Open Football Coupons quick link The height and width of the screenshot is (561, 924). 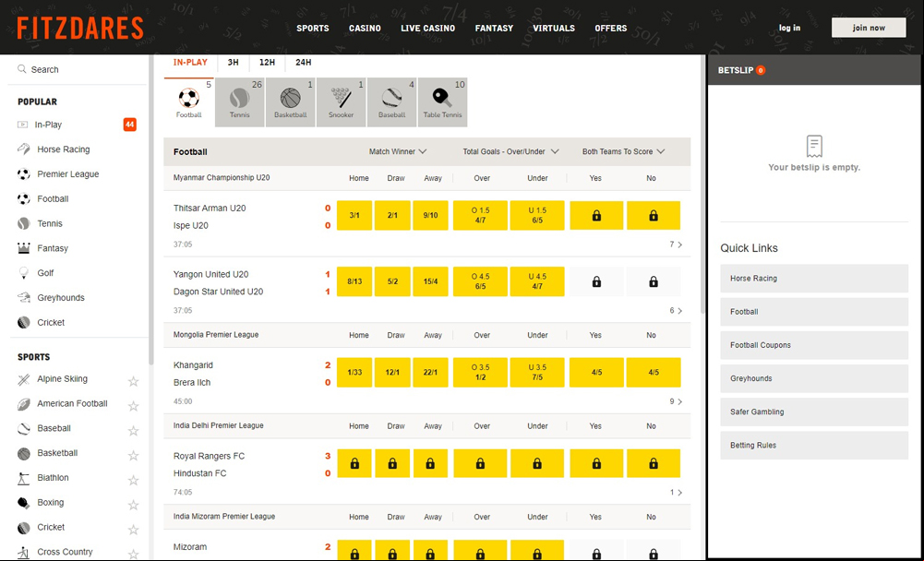(814, 345)
